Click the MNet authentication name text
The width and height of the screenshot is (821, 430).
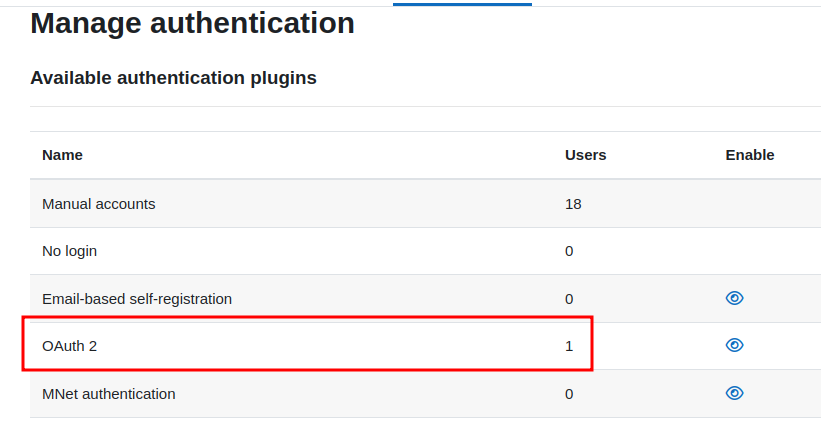point(108,394)
